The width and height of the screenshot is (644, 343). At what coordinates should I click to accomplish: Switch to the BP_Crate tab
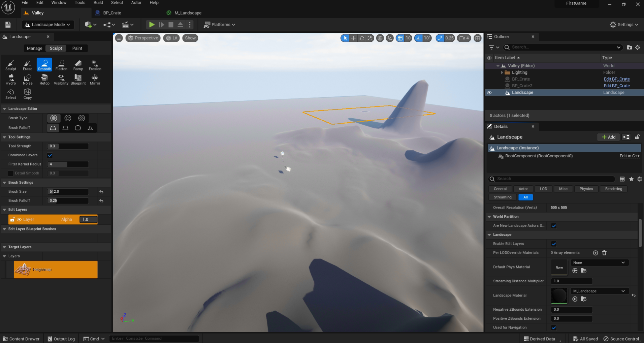pyautogui.click(x=112, y=13)
